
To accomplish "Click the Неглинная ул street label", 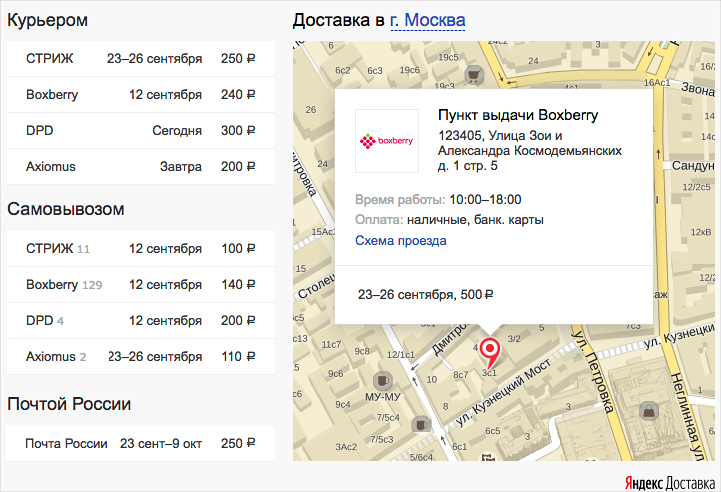I will 687,416.
